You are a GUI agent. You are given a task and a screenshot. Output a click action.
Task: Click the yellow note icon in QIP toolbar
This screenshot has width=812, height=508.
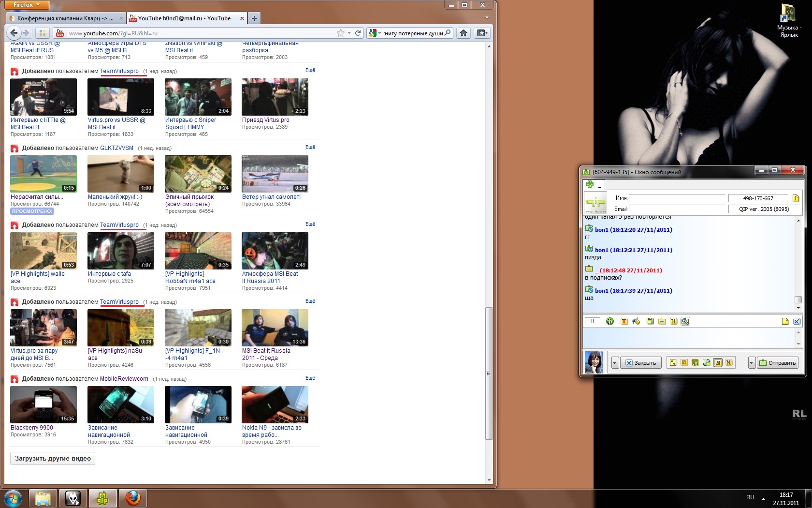(x=785, y=321)
